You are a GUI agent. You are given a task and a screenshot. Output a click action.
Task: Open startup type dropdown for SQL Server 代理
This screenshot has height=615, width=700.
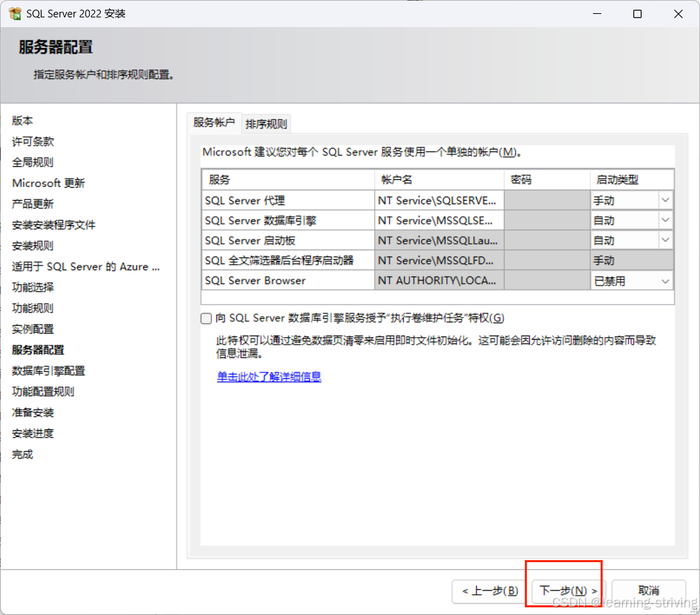665,200
